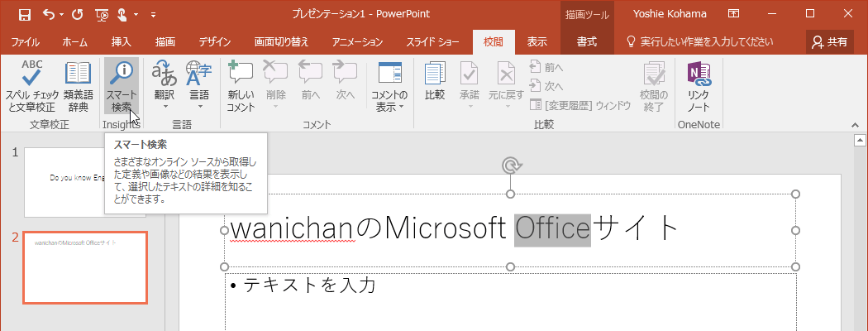Click the 承諾 accept button

click(470, 87)
